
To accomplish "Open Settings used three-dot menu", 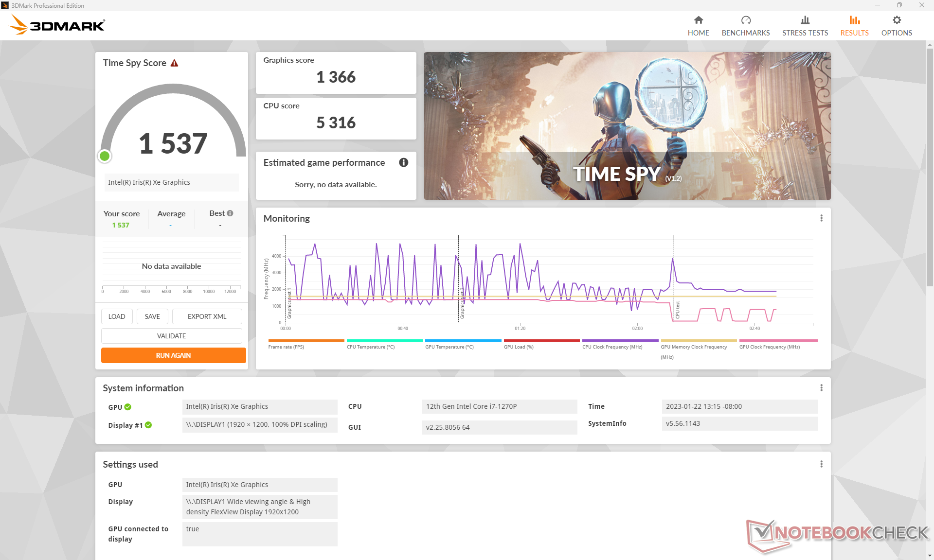I will click(x=821, y=464).
